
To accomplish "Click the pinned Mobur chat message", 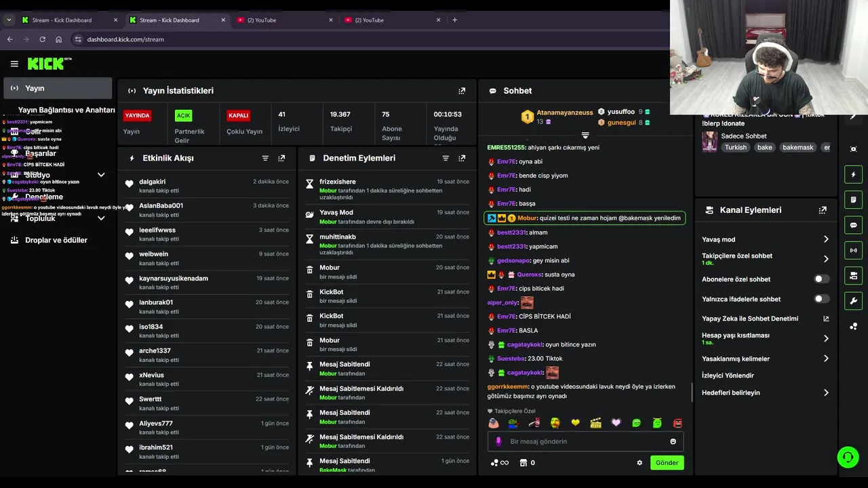I will point(584,218).
